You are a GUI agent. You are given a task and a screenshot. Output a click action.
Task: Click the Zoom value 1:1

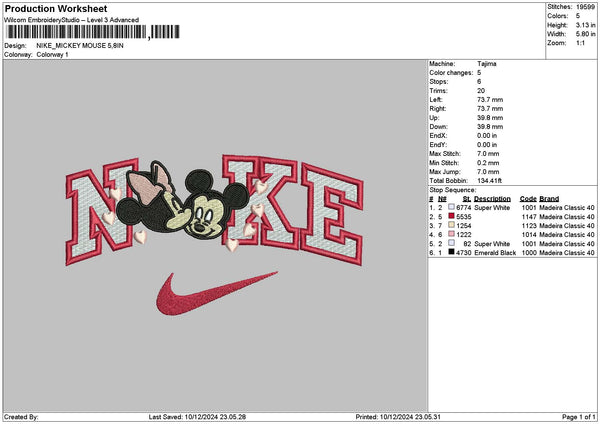coord(580,43)
